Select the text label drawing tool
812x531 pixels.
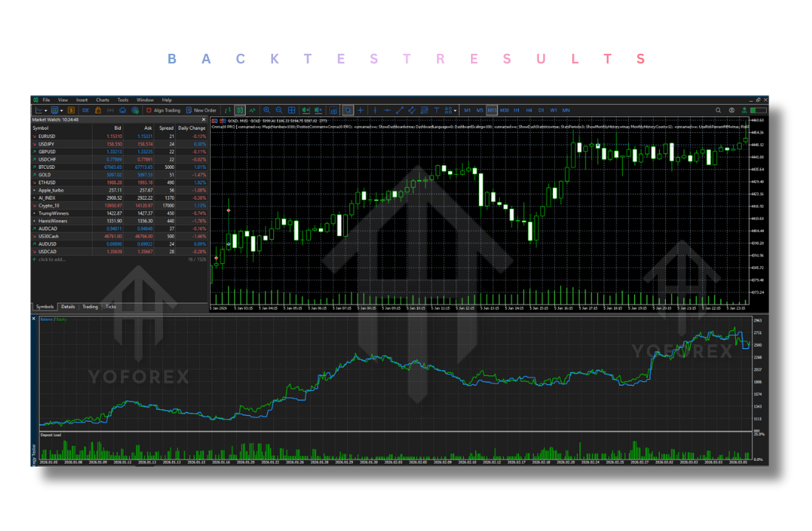click(x=436, y=111)
